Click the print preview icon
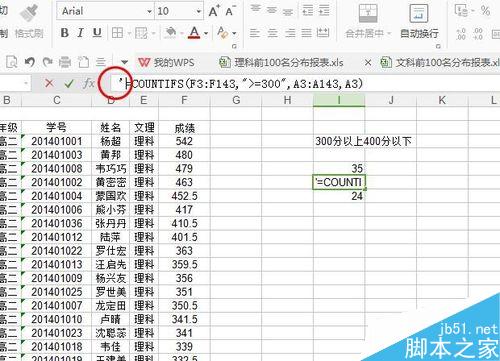Screen dimensions: 500x361 tap(12, 62)
